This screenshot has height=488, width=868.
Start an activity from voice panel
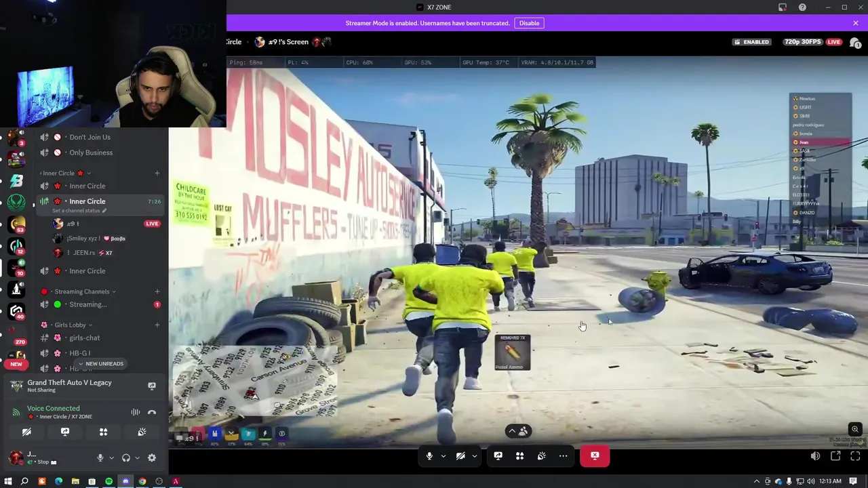[103, 432]
